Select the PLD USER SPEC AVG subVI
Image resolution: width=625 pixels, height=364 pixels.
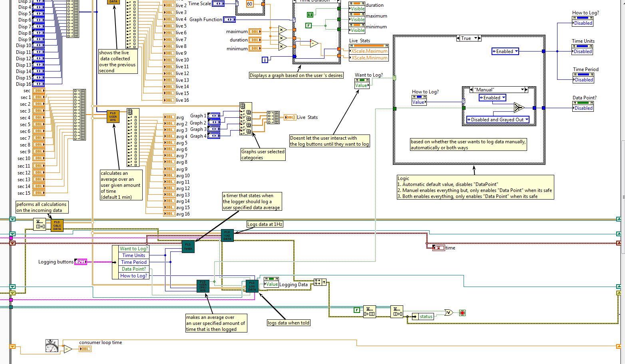coord(203,286)
